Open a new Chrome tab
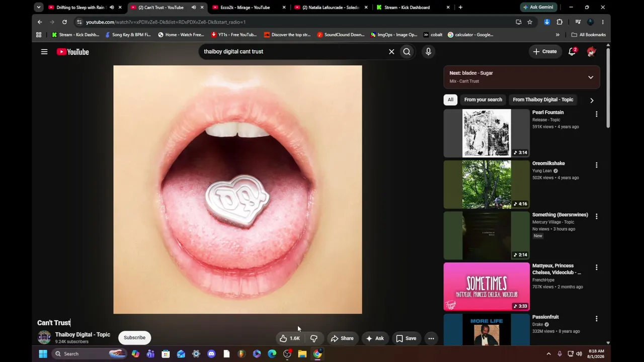Screen dimensions: 644x362 [x=460, y=8]
